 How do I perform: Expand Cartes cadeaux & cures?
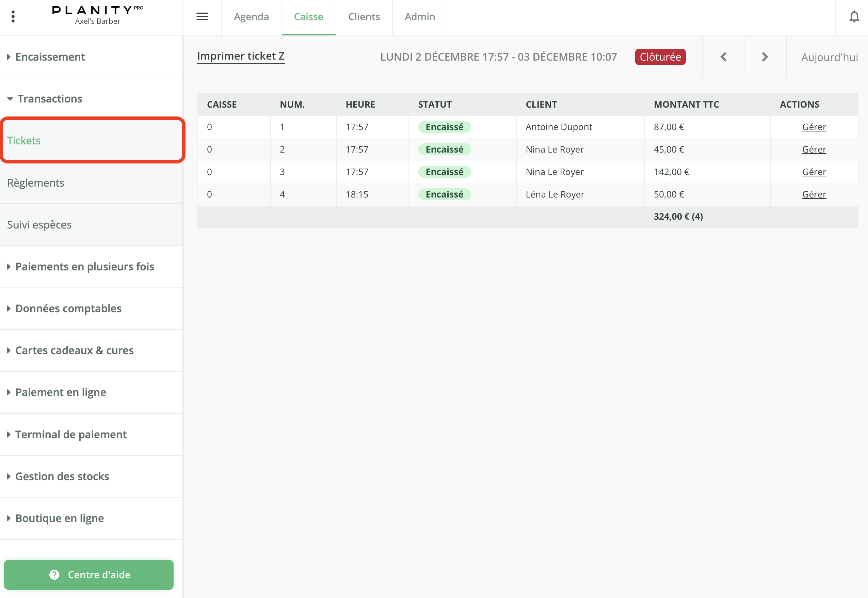click(x=74, y=351)
